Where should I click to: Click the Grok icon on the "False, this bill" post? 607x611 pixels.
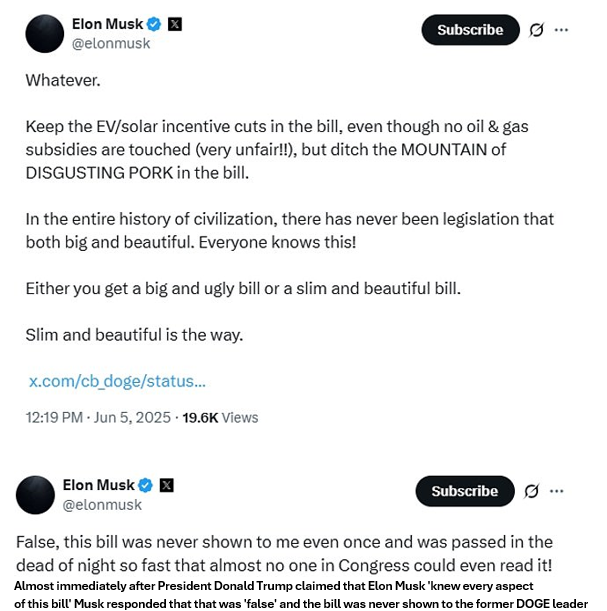(531, 491)
